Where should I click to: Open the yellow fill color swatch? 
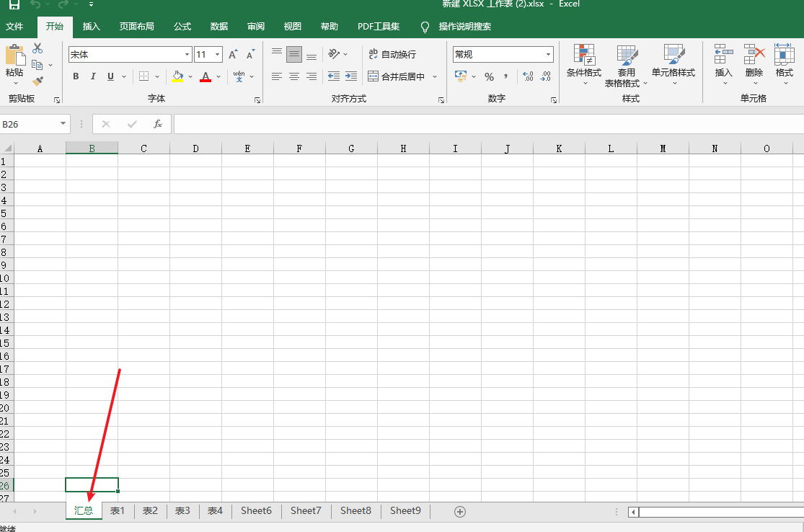coord(179,76)
